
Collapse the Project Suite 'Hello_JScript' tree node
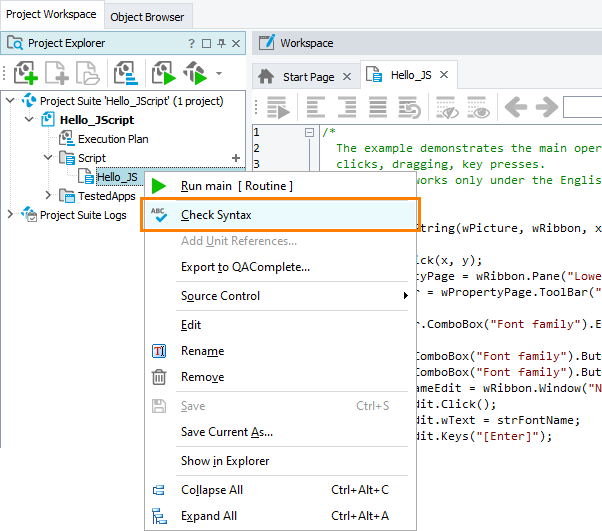(11, 101)
